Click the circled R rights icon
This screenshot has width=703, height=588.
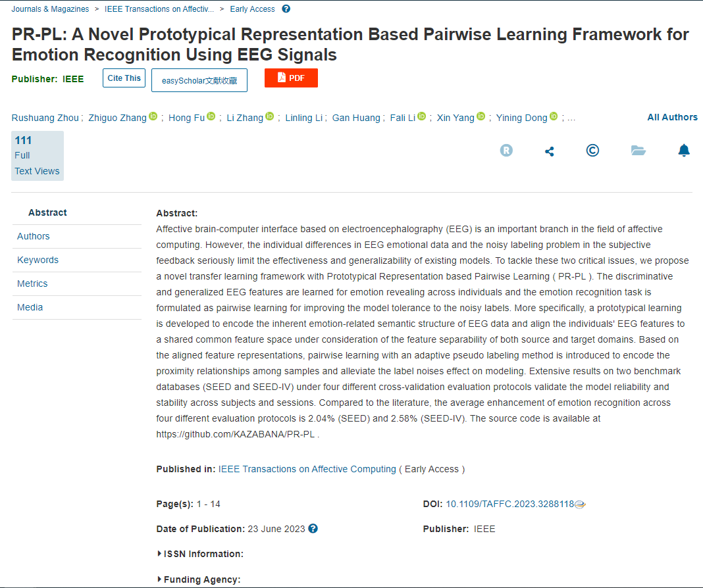pos(506,151)
